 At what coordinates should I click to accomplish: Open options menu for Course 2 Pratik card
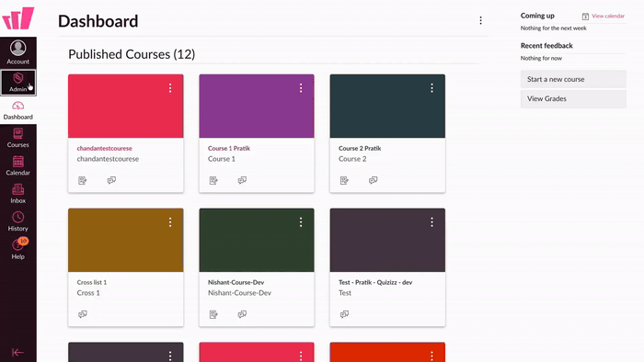coord(431,88)
